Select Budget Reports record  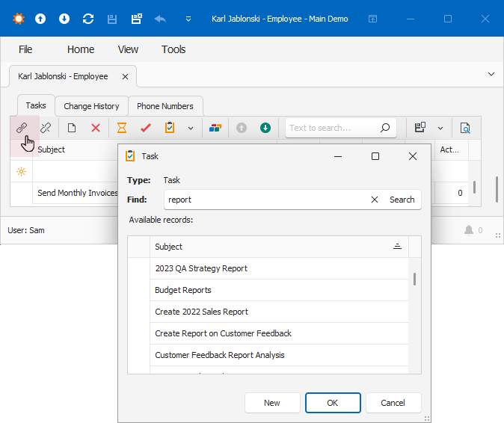[279, 290]
